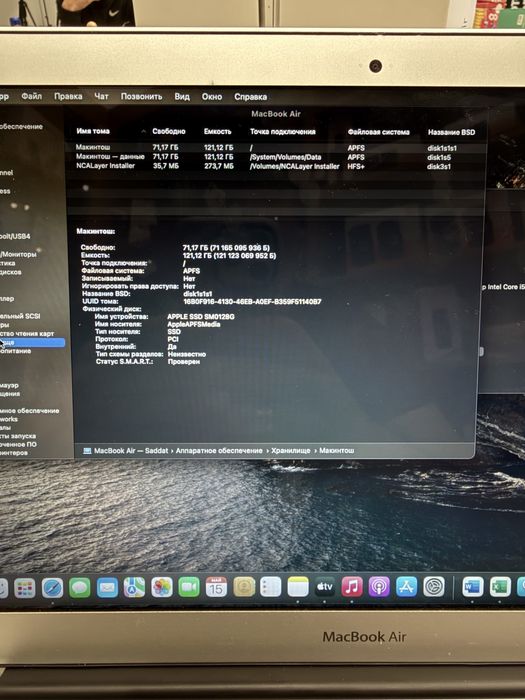525x700 pixels.
Task: Click the MacBook Air window title
Action: point(276,114)
